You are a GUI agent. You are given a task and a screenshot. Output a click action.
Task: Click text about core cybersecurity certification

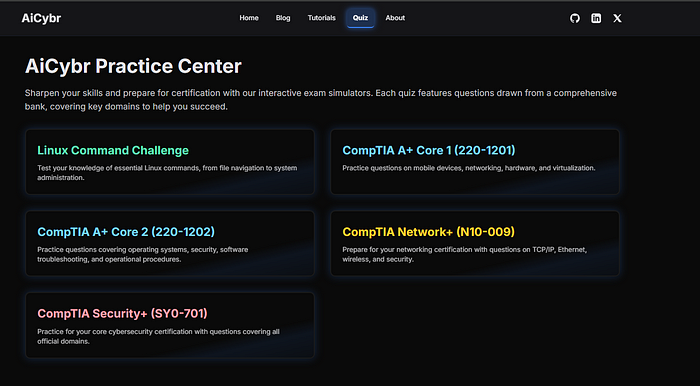coord(158,336)
